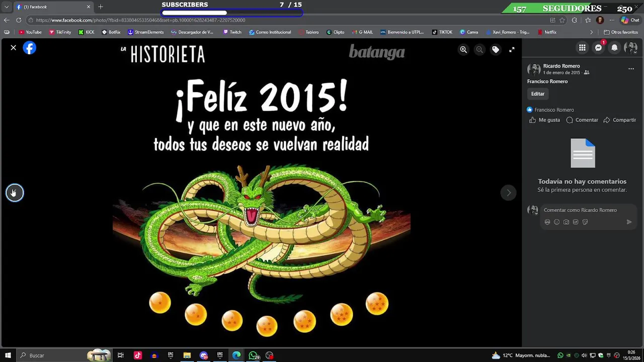Open the Twitch bookmark
644x362 pixels.
[232, 32]
